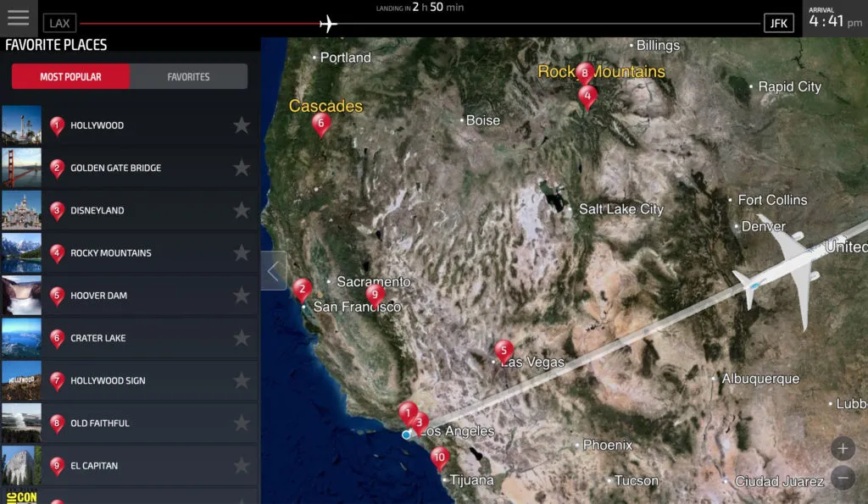Favorite Hollywood with its star toggle
This screenshot has width=868, height=504.
(x=242, y=125)
